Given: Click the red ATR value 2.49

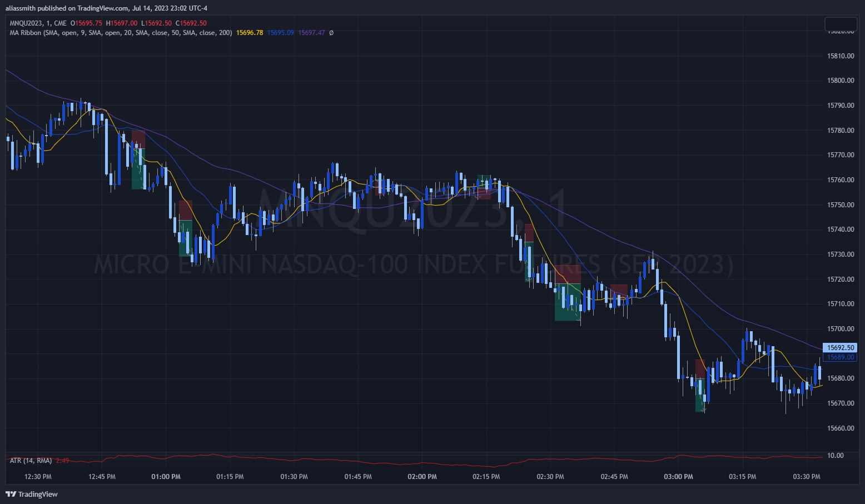Looking at the screenshot, I should (62, 461).
